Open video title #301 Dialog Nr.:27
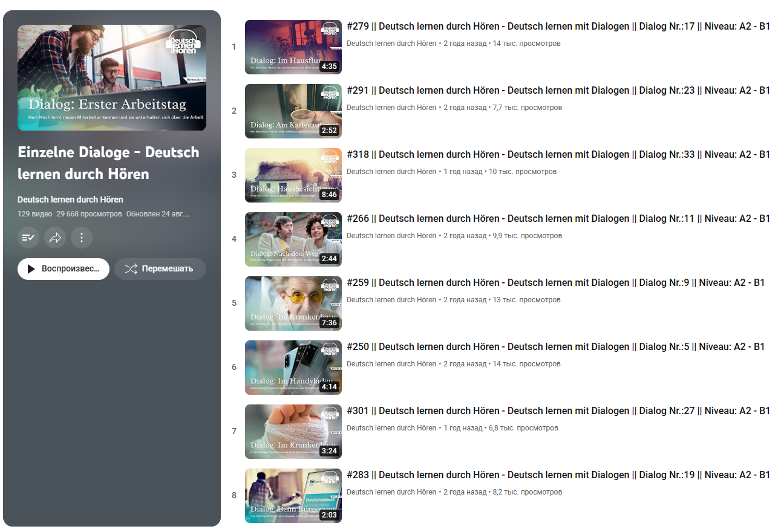This screenshot has height=532, width=781. coord(558,411)
